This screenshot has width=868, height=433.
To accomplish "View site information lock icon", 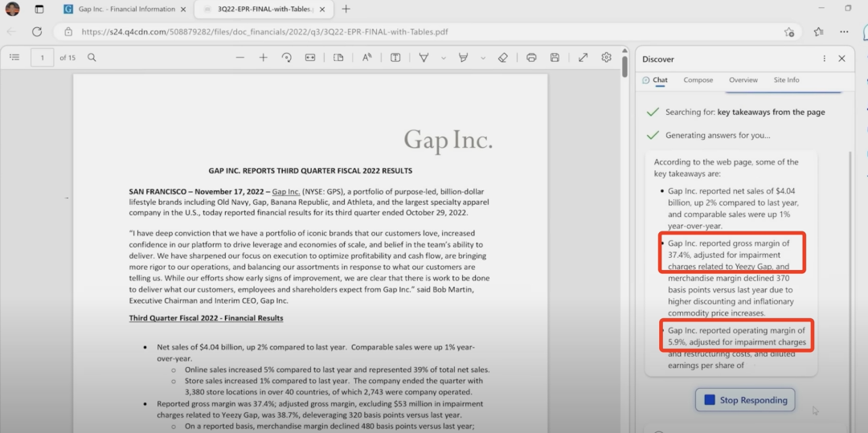I will 68,31.
